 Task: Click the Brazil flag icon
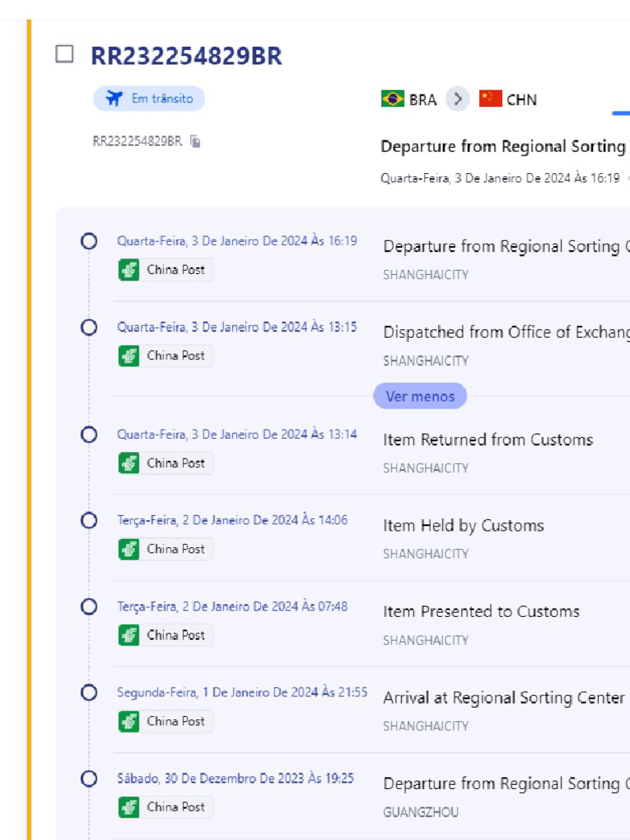pyautogui.click(x=392, y=99)
